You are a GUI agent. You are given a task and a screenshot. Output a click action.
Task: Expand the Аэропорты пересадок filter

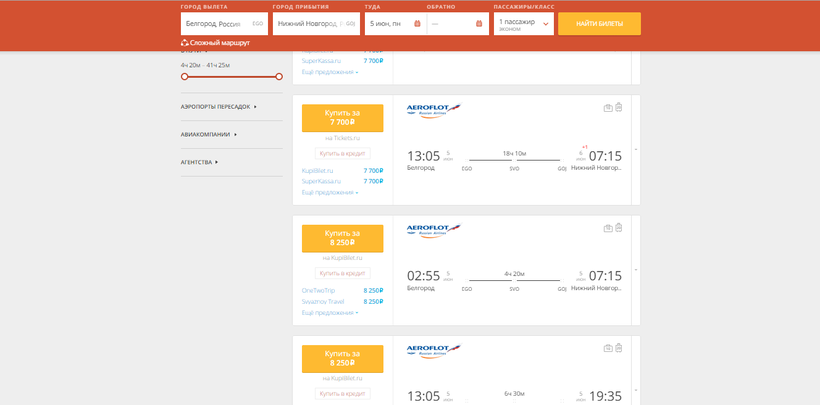click(x=218, y=106)
